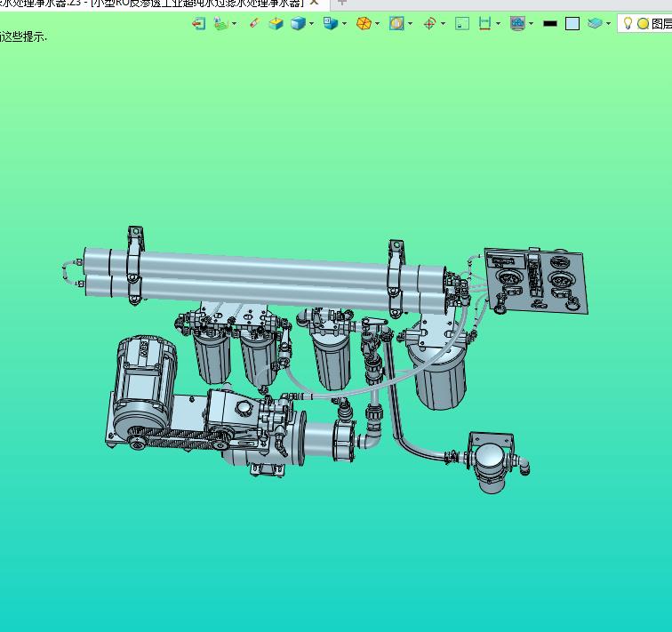Click the red crosshair target icon

430,24
